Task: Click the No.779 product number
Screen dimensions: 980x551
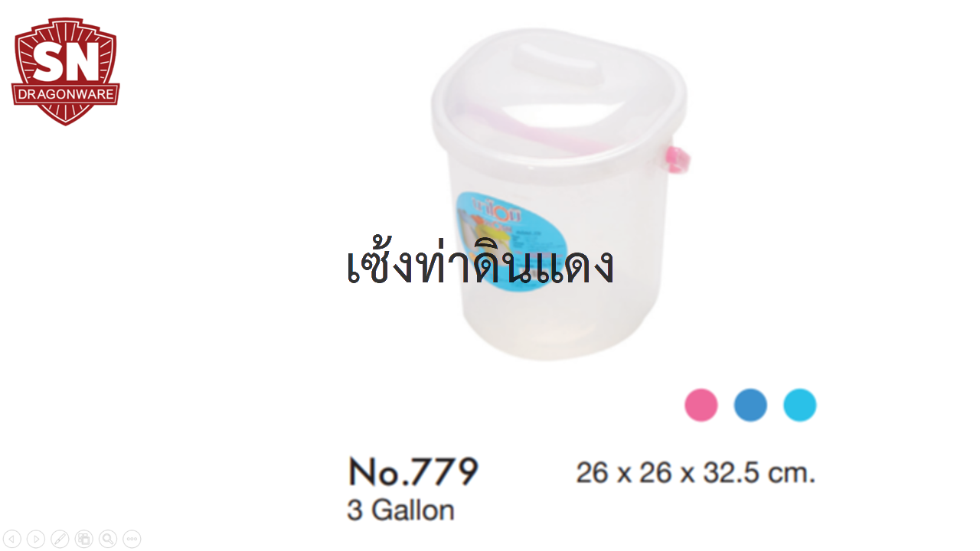Action: [413, 471]
